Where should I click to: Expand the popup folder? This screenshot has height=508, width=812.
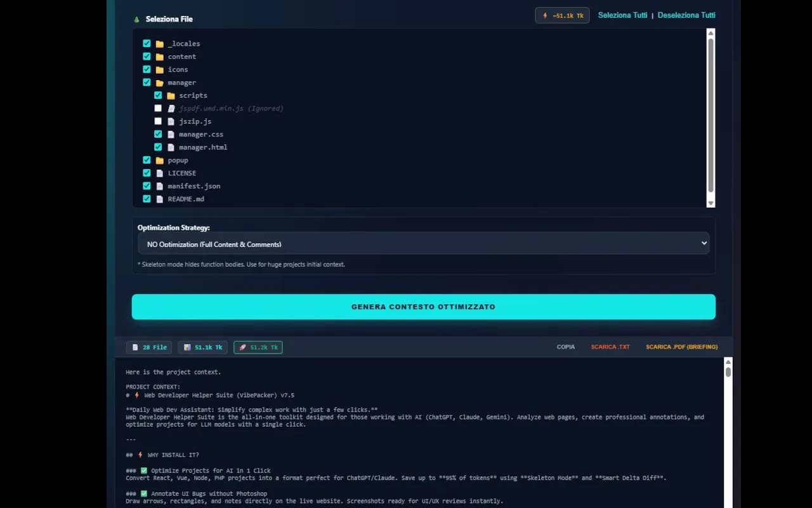pos(178,161)
